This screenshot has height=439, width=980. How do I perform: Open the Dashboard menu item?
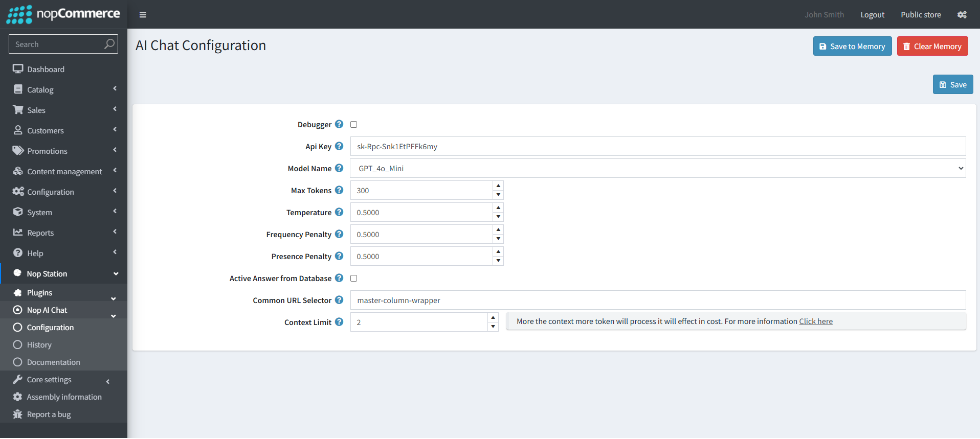pyautogui.click(x=63, y=69)
